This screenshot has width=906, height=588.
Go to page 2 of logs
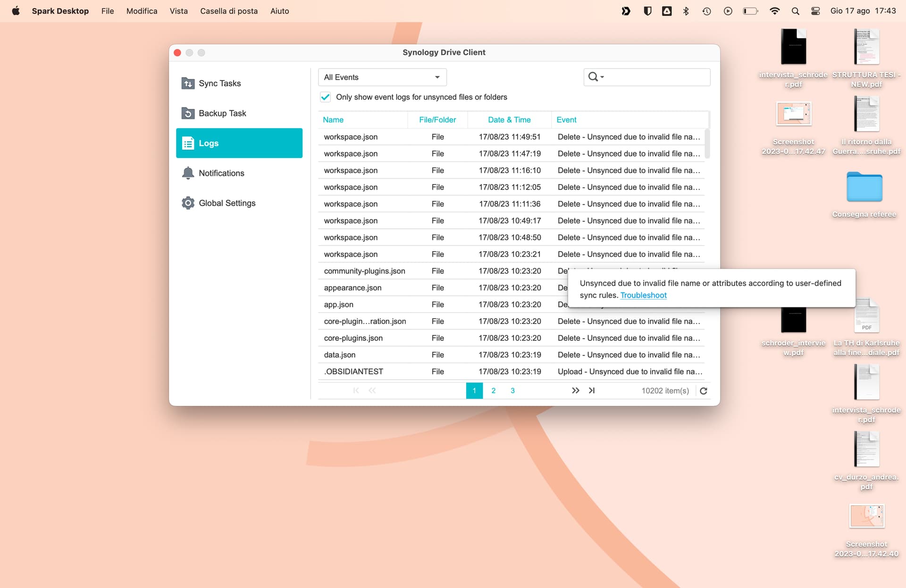(493, 390)
